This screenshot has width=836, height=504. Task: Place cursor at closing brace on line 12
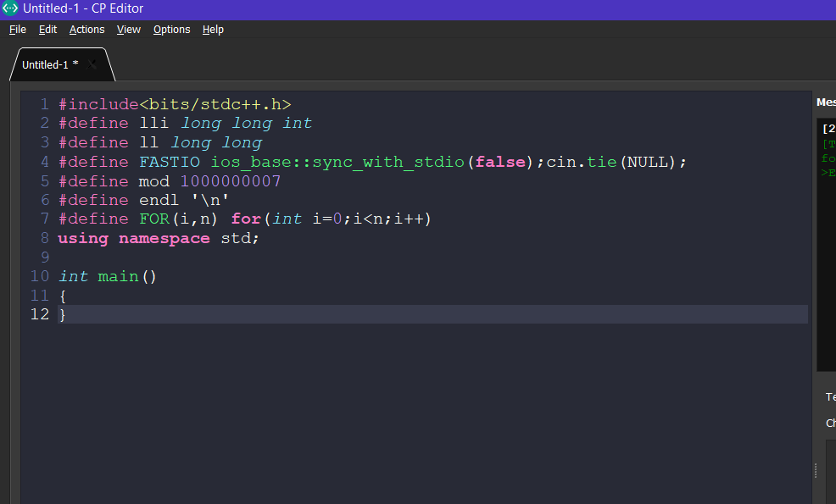pyautogui.click(x=63, y=314)
